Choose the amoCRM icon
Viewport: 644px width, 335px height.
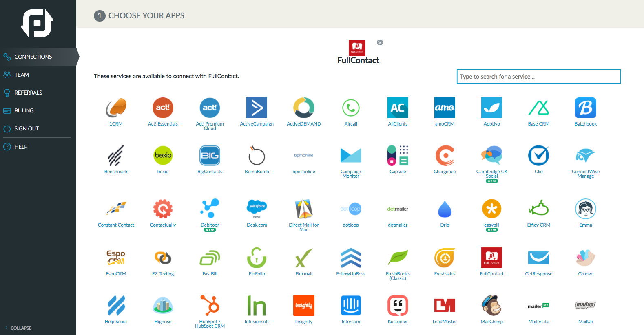pyautogui.click(x=445, y=108)
